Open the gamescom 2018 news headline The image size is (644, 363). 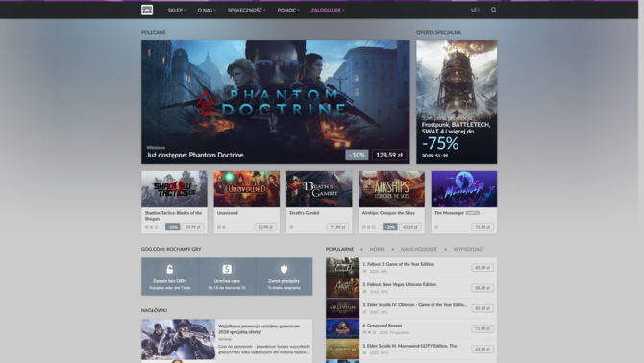[260, 328]
